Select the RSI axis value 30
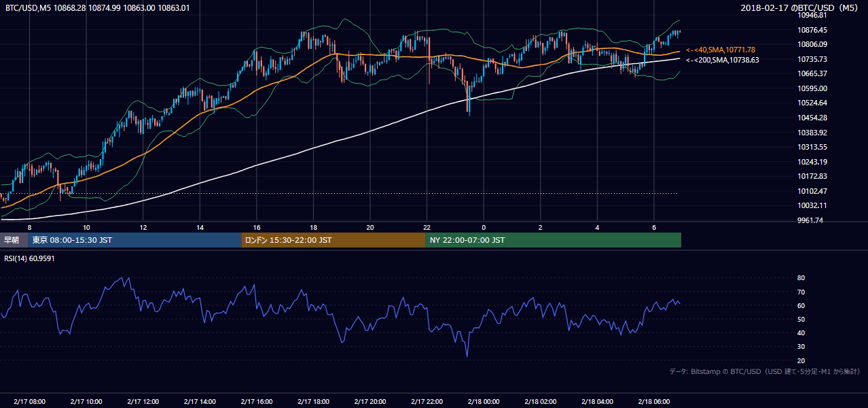The image size is (868, 408). (801, 347)
